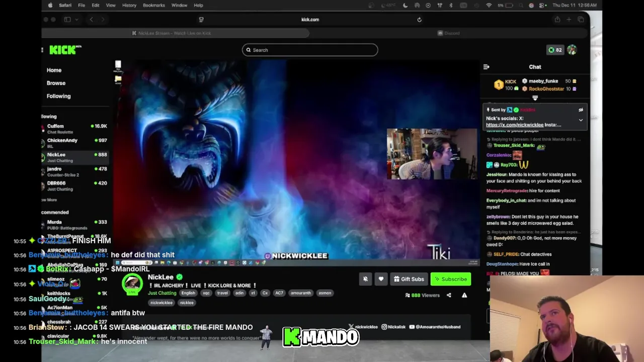Select the nickwicklee tag
Screen dimensions: 644x362
pos(162,303)
